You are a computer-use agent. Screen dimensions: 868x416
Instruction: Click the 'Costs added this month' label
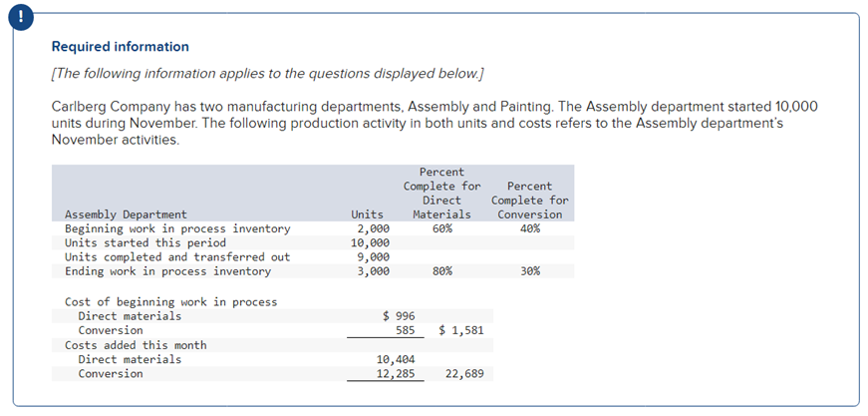[x=136, y=345]
